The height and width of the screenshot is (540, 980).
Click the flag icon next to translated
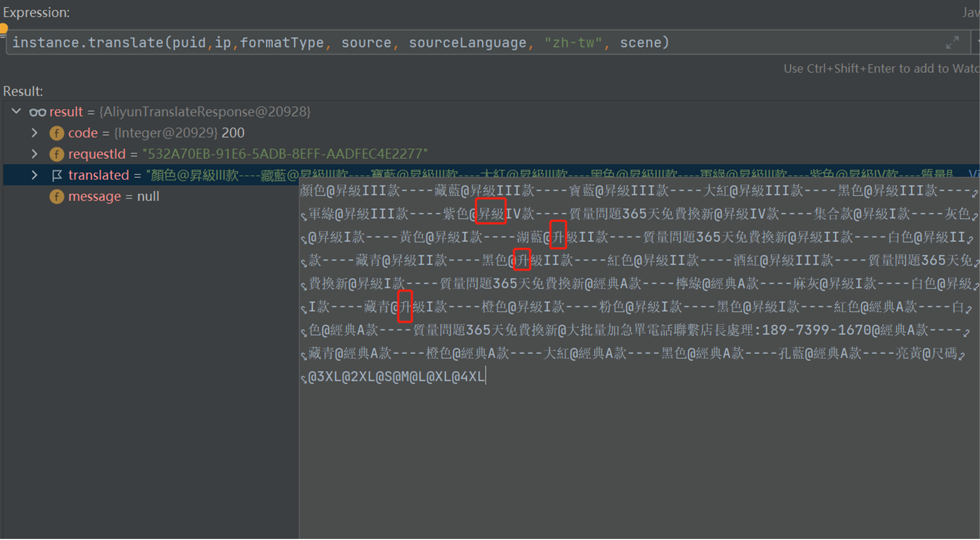point(57,176)
